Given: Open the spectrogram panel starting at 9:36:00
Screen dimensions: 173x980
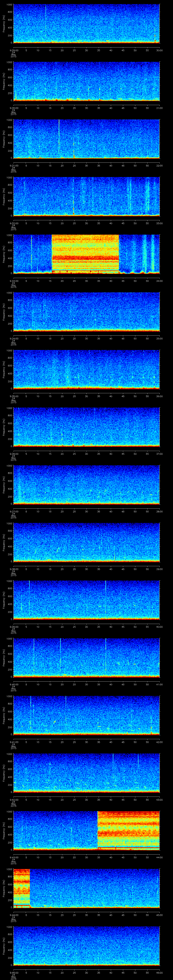Looking at the screenshot, I should click(86, 427).
